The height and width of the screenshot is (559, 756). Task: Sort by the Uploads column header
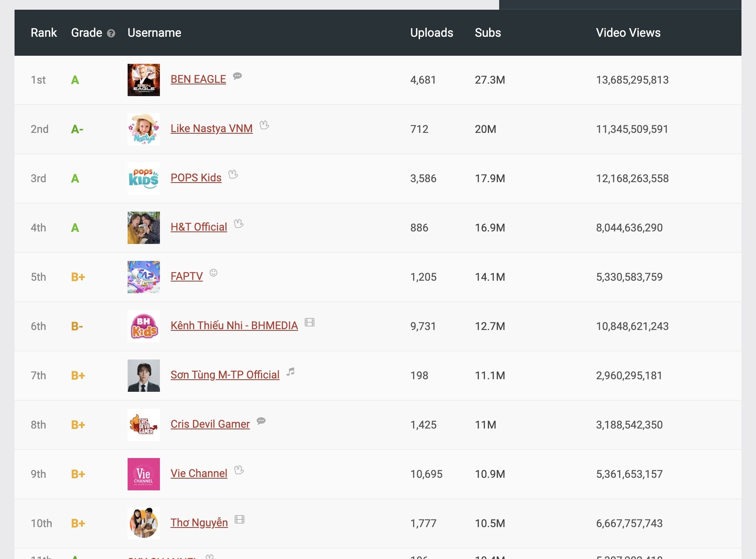click(x=431, y=33)
